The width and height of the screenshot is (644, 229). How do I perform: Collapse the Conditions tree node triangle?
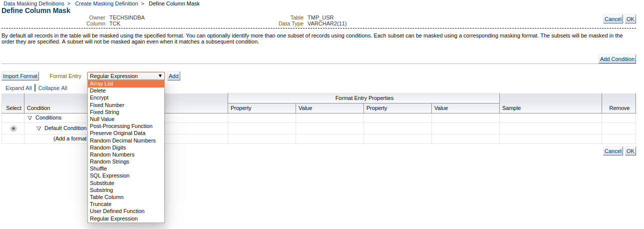tap(30, 118)
